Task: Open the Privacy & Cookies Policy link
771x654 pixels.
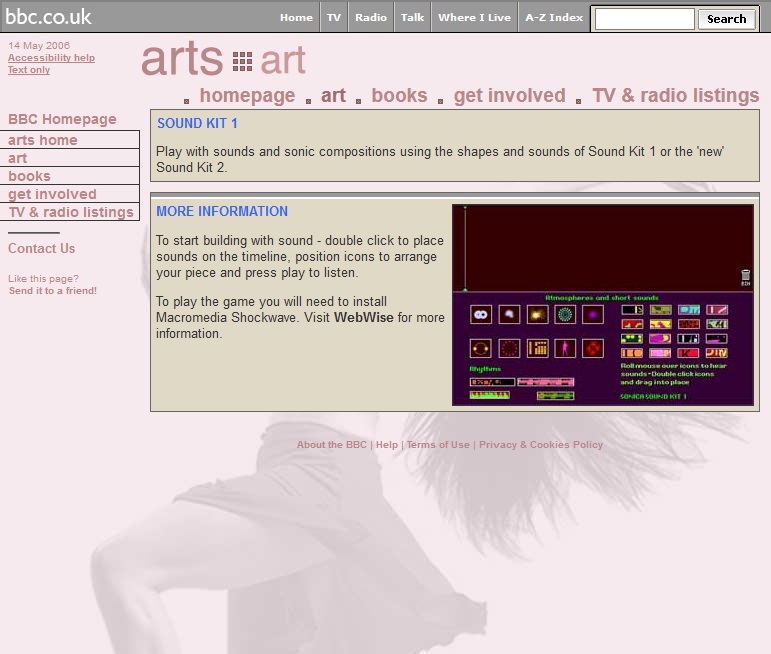Action: [540, 445]
